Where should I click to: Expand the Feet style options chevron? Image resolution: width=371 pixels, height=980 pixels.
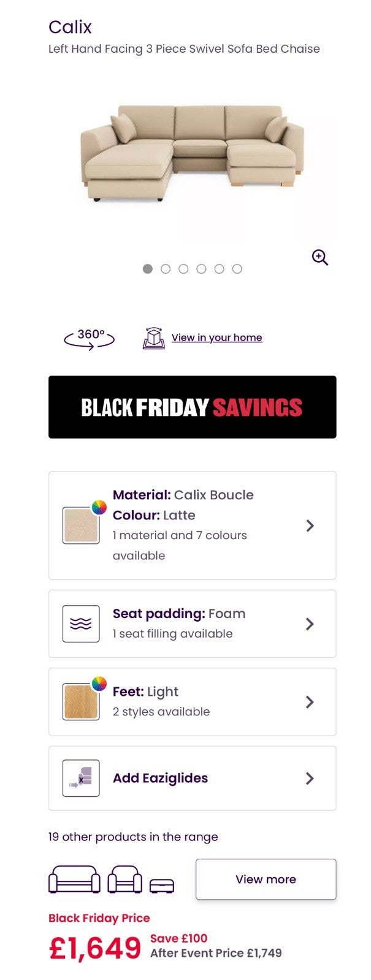pos(310,702)
